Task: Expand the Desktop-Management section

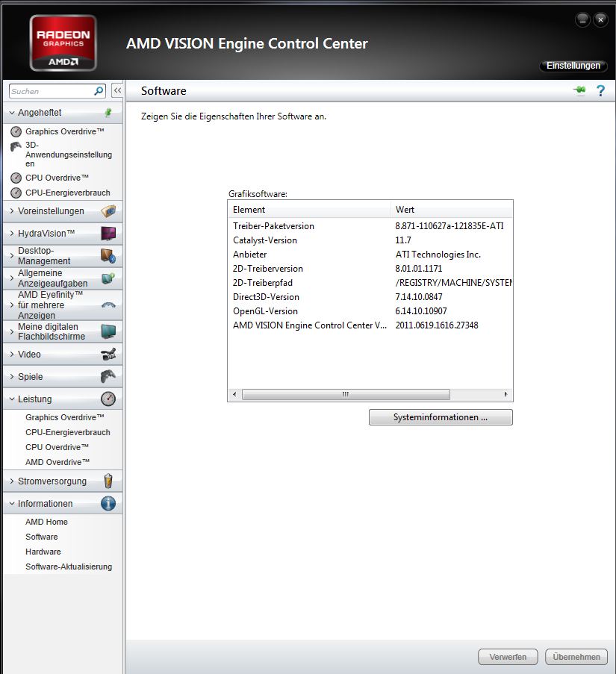Action: 12,256
